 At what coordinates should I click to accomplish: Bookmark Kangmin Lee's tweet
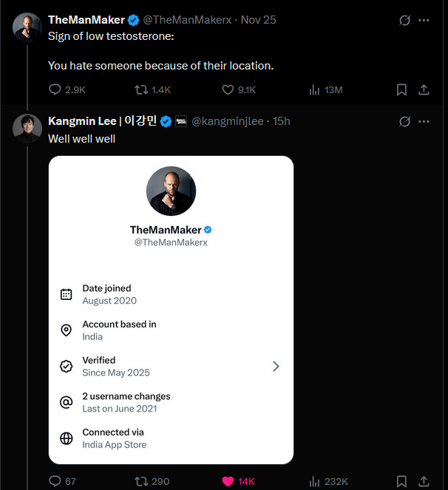coord(401,481)
